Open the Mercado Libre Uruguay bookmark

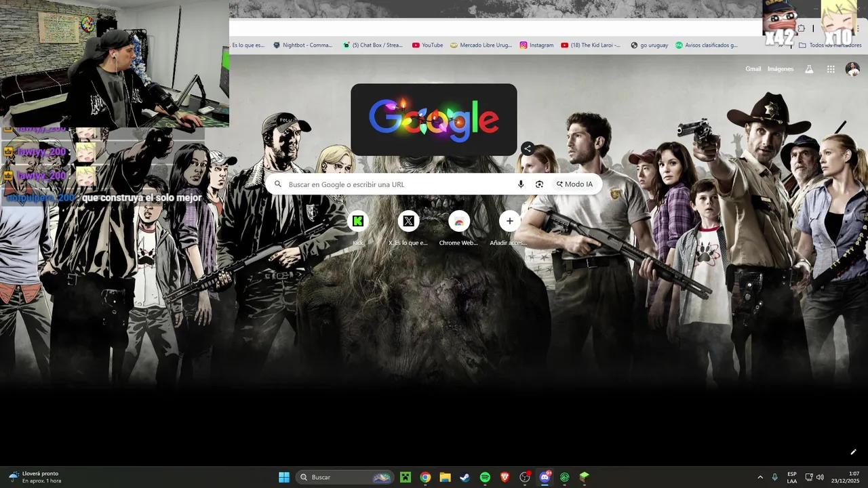coord(481,45)
